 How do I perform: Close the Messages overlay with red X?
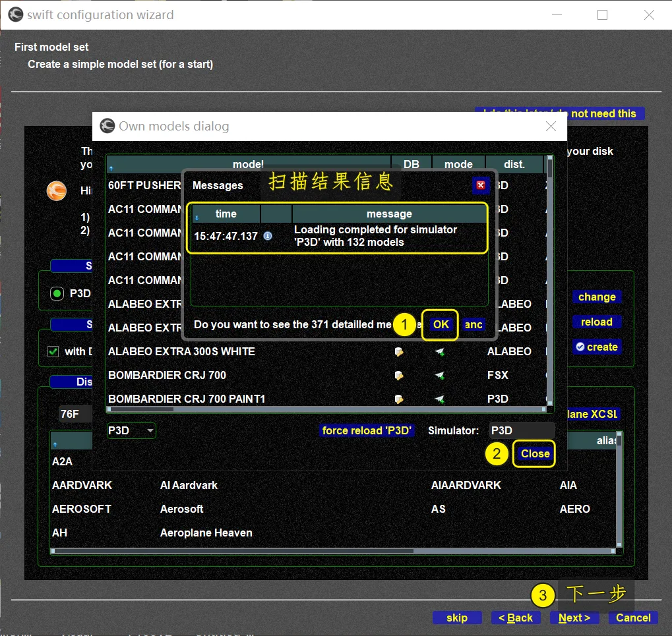(x=481, y=185)
